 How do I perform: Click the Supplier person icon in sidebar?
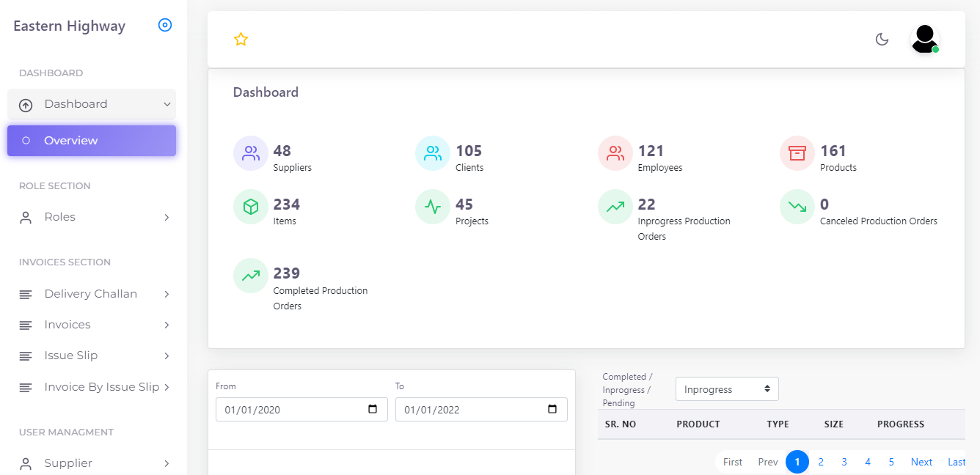pyautogui.click(x=26, y=463)
